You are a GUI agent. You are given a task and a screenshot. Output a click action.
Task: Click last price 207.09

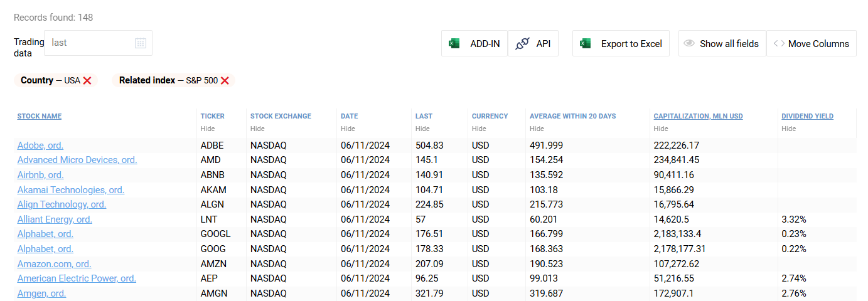coord(429,264)
